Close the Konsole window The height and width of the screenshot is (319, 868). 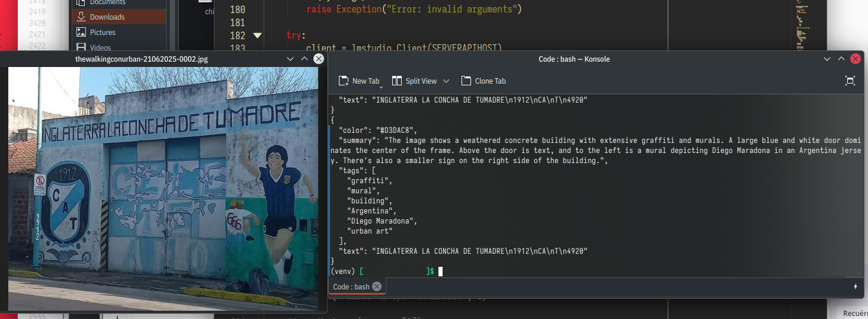[856, 59]
